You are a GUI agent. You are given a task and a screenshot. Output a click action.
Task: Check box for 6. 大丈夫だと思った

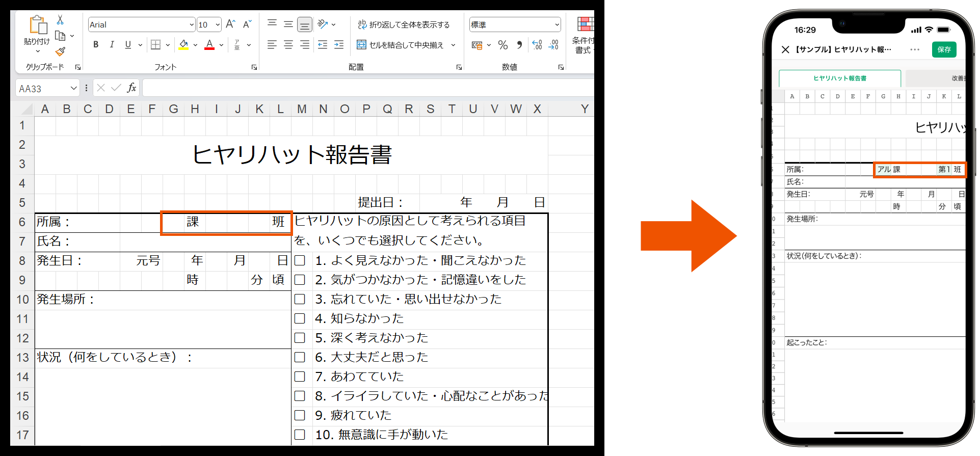click(300, 357)
